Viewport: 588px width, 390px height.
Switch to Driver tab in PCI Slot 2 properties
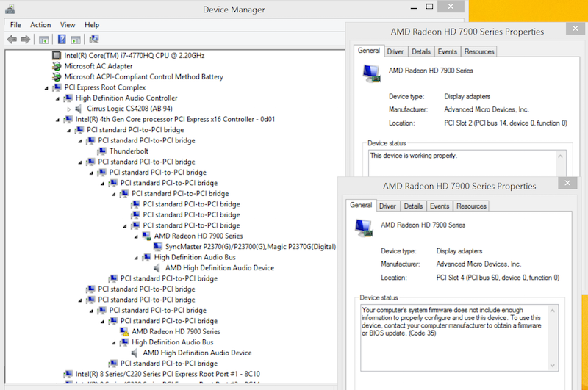395,51
